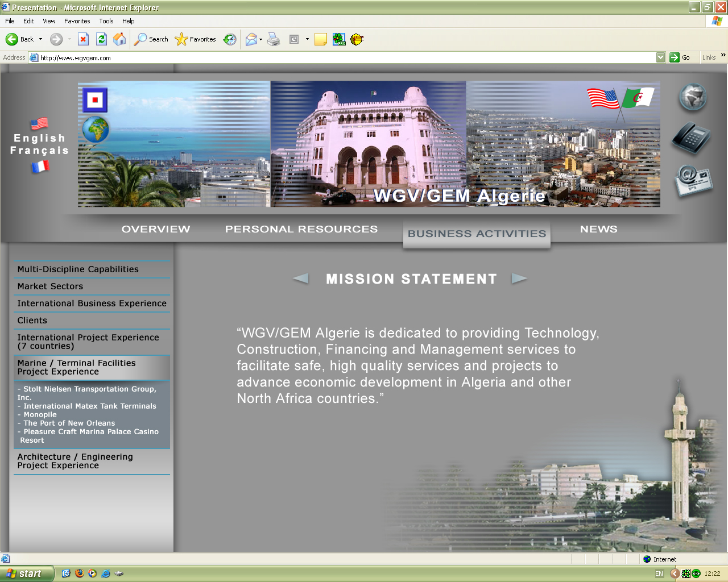Screen dimensions: 728x582
Task: Open the File menu
Action: (x=10, y=21)
